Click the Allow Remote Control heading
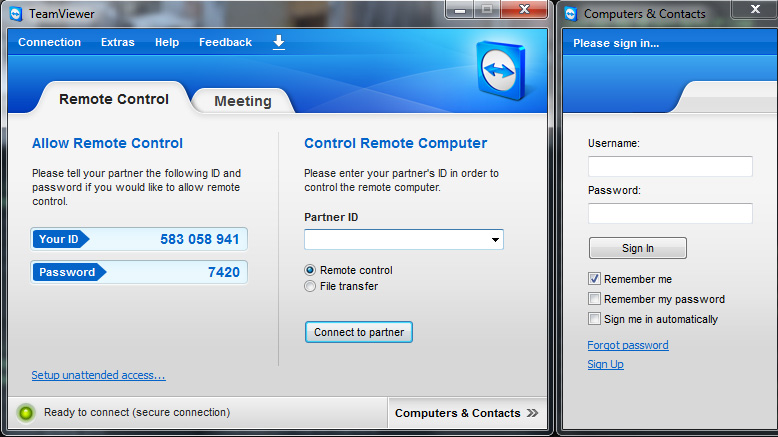Viewport: 778px width, 437px height. pyautogui.click(x=107, y=143)
